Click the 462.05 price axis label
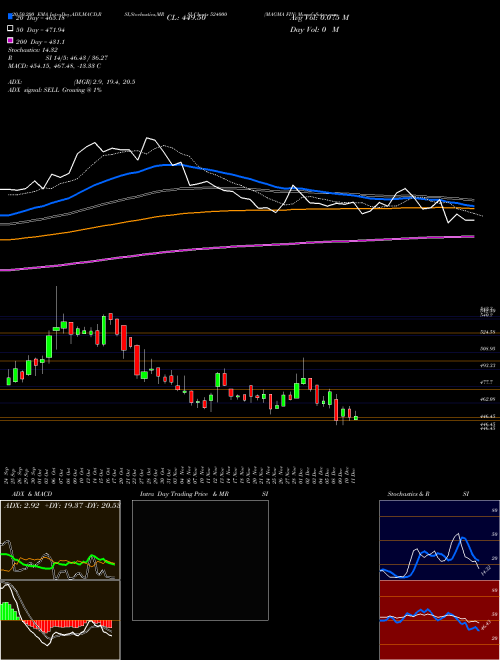The width and height of the screenshot is (500, 660). 488,398
